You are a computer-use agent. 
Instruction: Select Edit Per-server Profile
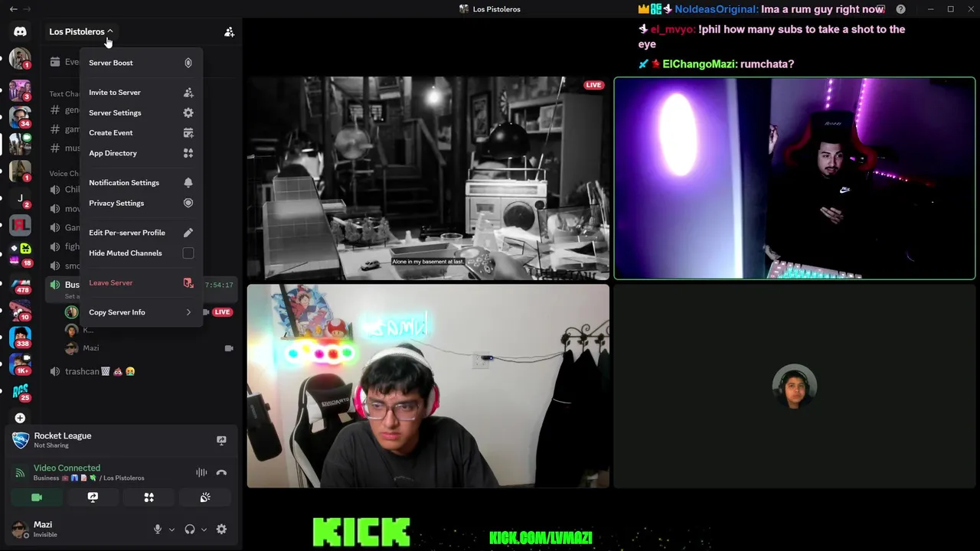coord(141,233)
